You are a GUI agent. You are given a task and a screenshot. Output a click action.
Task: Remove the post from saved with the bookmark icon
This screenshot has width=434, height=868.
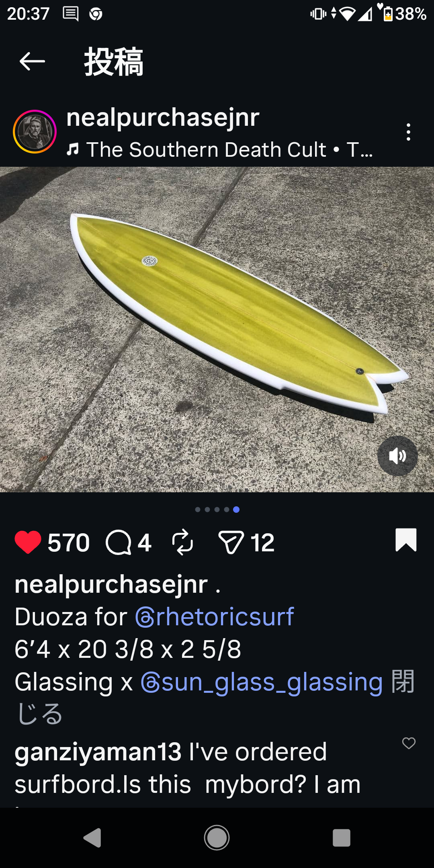coord(406,540)
